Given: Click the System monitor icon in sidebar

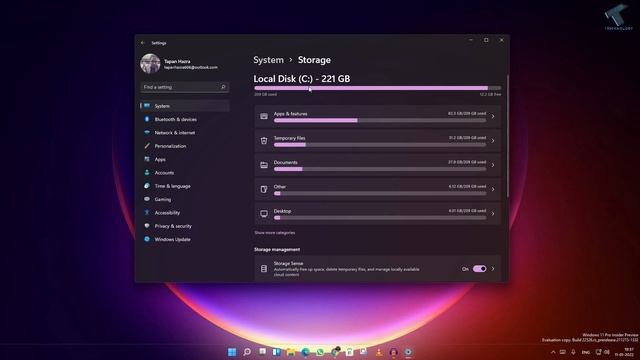Looking at the screenshot, I should [147, 106].
